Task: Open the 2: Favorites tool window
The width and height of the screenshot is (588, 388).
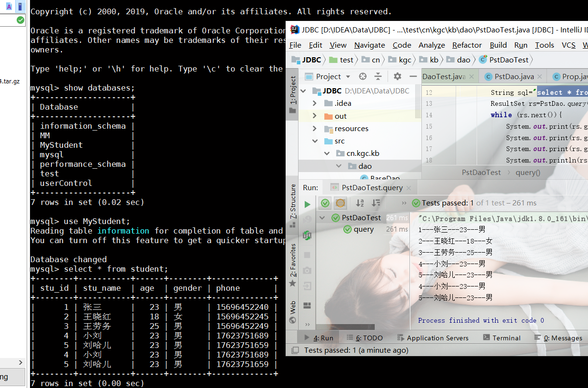Action: (x=293, y=265)
